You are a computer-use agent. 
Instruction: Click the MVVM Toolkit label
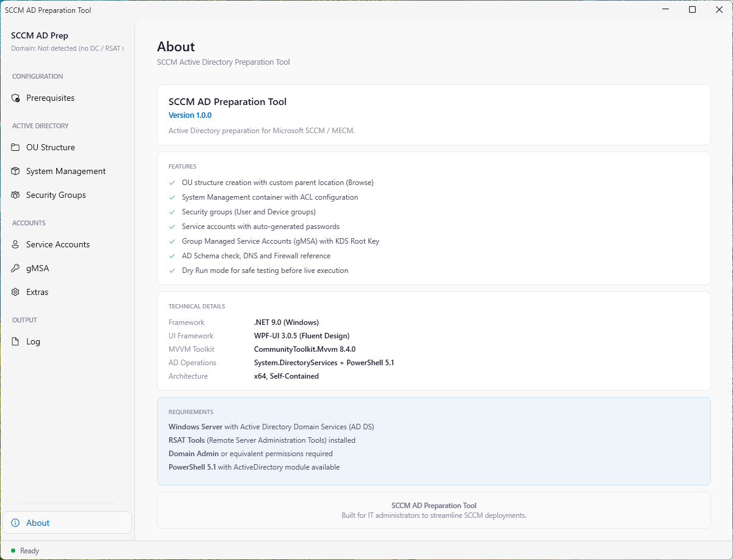(x=192, y=349)
